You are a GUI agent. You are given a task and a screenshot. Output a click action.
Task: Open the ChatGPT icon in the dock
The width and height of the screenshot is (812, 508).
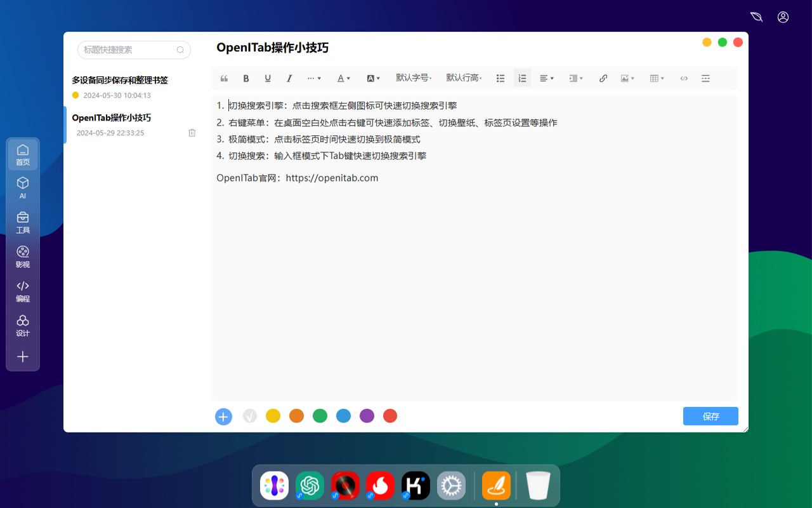coord(310,486)
